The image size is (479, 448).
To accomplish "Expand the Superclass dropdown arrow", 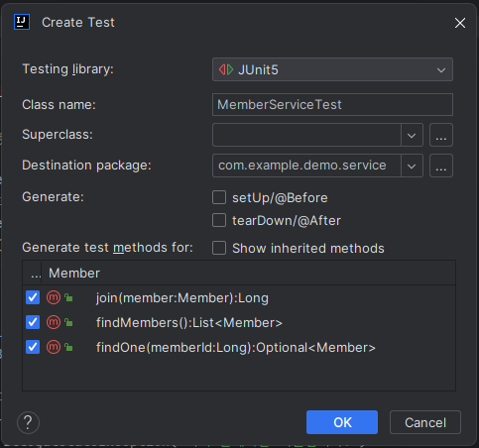I will tap(412, 135).
